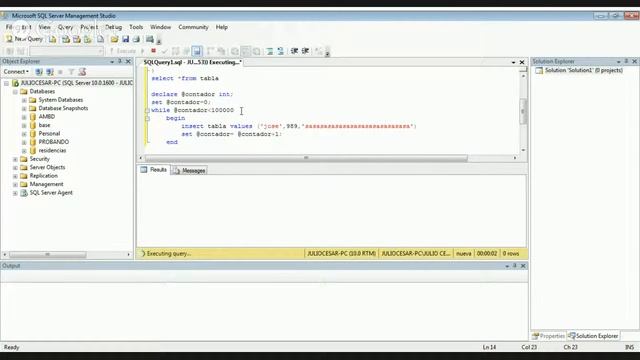Viewport: 640px width, 360px height.
Task: Click the Disconnect icon in Object Explorer
Action: tap(50, 72)
